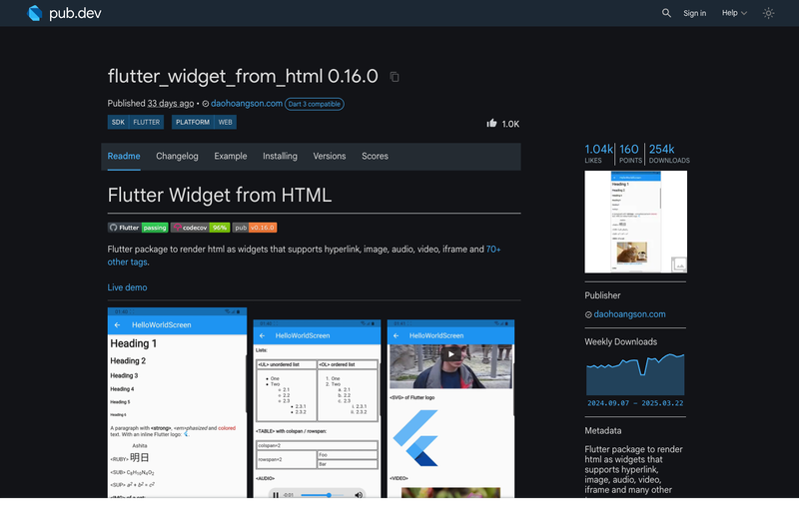Switch to the Scores tab
The width and height of the screenshot is (799, 532).
coord(376,157)
